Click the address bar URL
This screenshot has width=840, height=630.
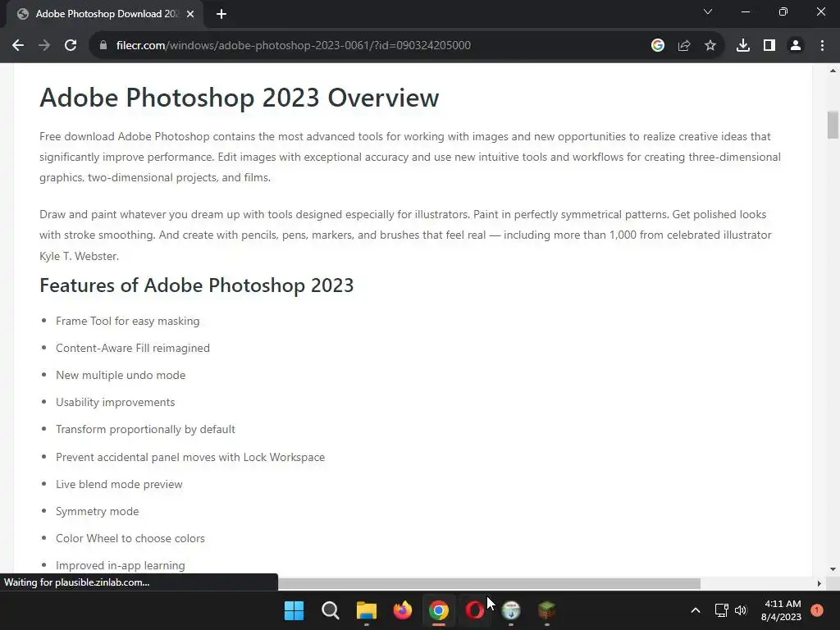click(x=293, y=46)
